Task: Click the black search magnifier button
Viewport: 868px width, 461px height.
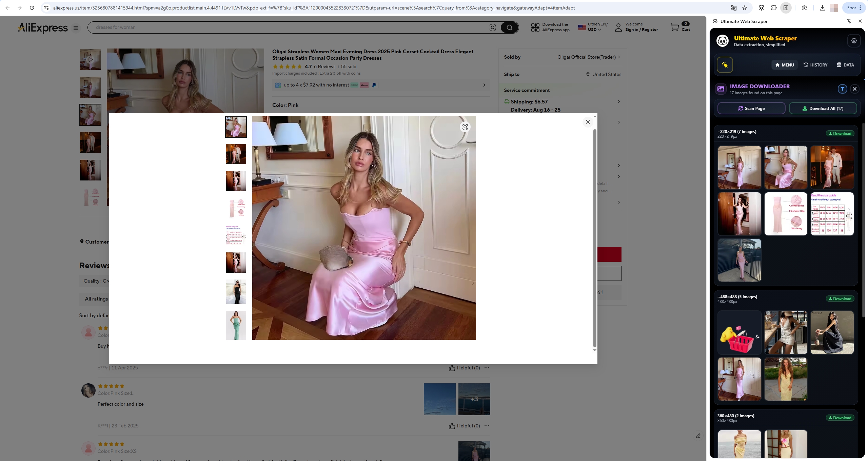Action: click(509, 27)
